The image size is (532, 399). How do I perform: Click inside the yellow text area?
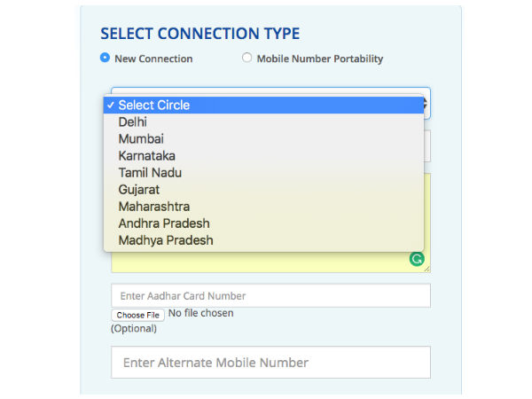(x=266, y=262)
